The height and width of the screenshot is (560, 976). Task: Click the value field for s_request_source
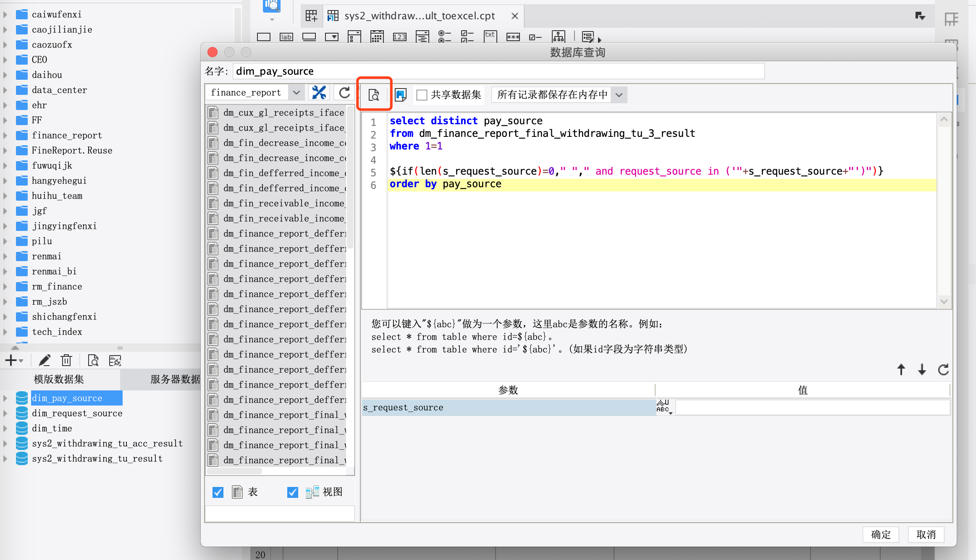point(813,407)
